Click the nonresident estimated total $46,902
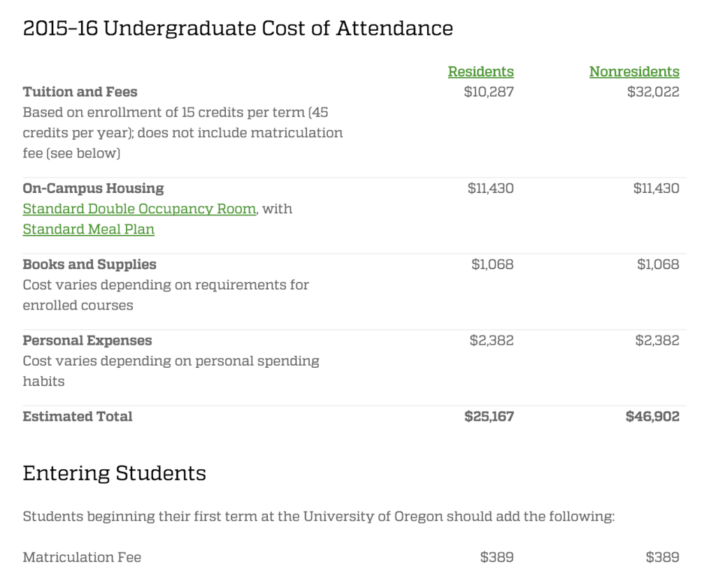The height and width of the screenshot is (588, 716). (x=652, y=416)
